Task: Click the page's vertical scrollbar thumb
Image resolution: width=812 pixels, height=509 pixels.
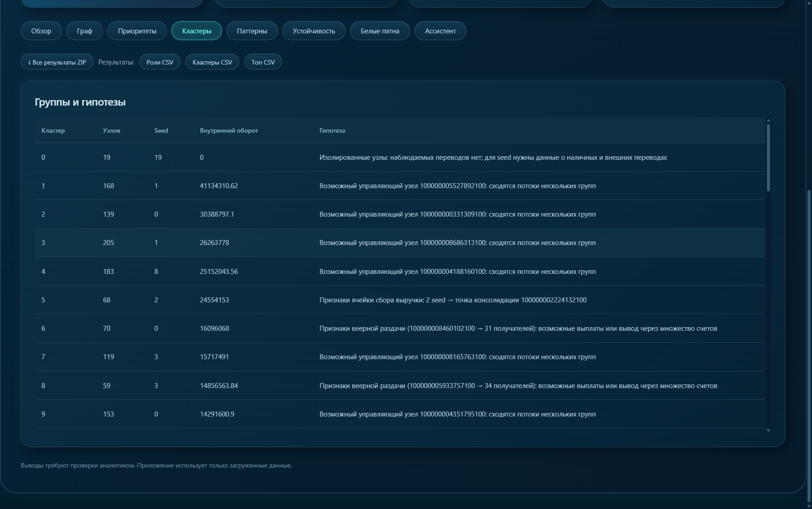Action: (x=809, y=345)
